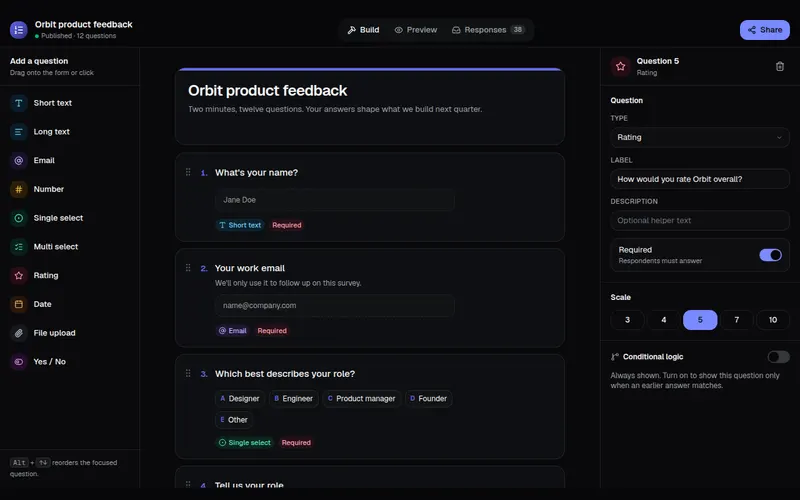Enable the Conditional logic switch

778,357
